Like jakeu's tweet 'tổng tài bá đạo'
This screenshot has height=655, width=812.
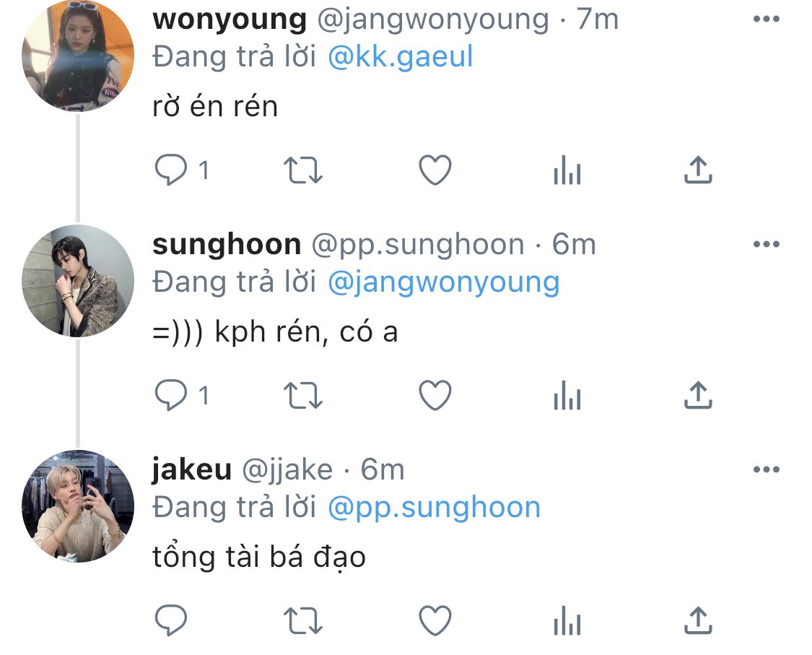[x=435, y=620]
